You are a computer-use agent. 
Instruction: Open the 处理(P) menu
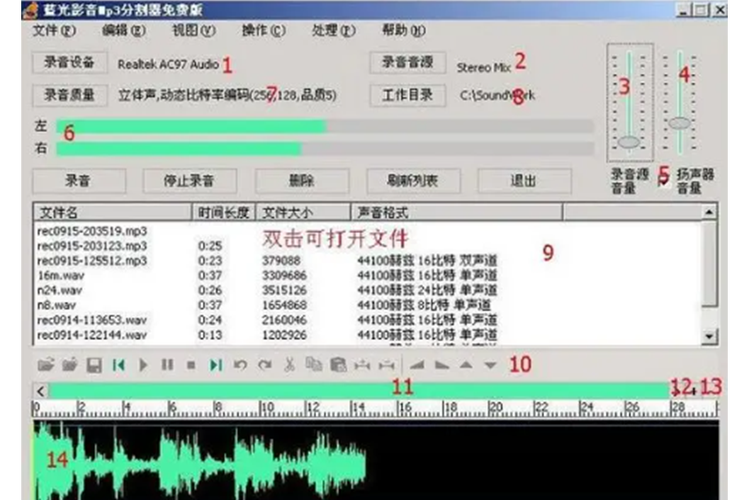click(332, 30)
